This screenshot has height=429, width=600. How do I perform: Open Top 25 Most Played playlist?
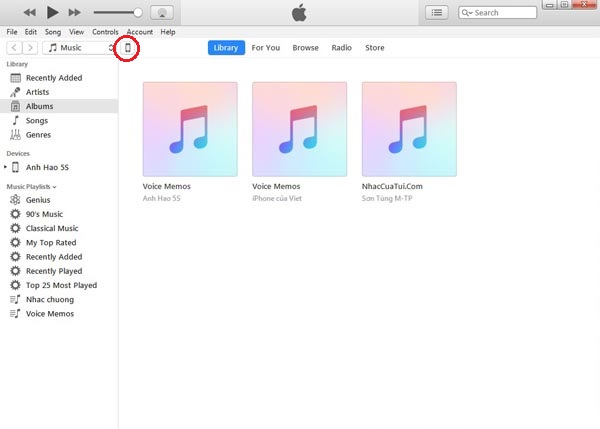point(59,285)
